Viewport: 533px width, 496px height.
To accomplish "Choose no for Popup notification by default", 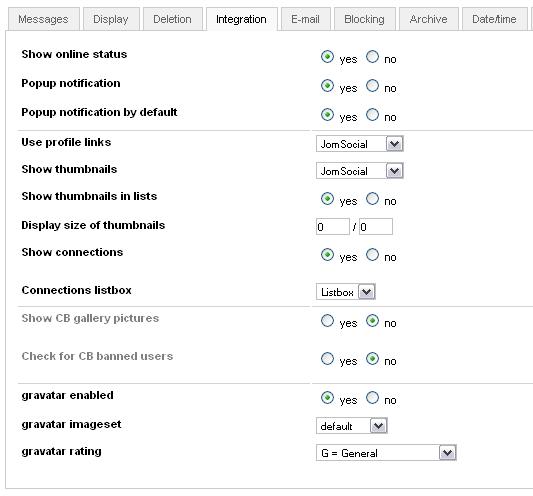I will [x=373, y=115].
